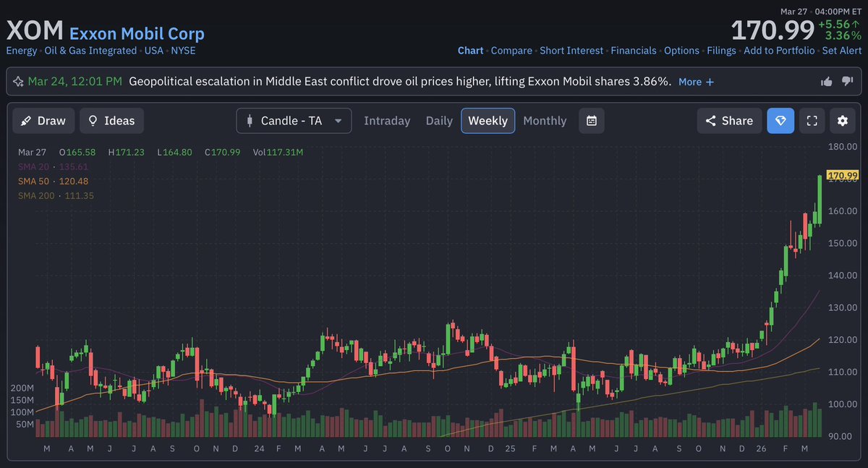The width and height of the screenshot is (868, 468).
Task: Click the sparkle AI icon beside news date
Action: click(x=18, y=81)
